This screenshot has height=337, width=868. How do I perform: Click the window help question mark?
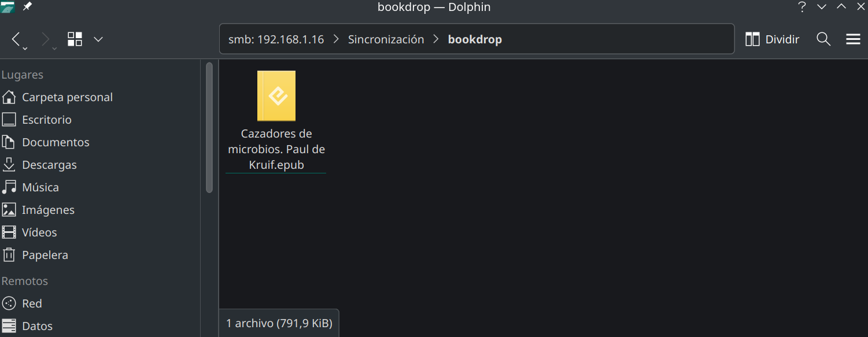802,7
